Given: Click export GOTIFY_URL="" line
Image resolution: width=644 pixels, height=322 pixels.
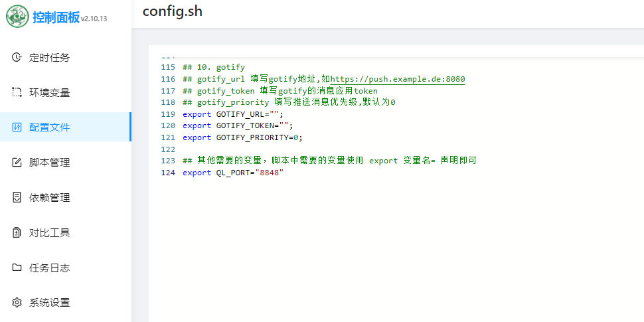Looking at the screenshot, I should coord(233,114).
